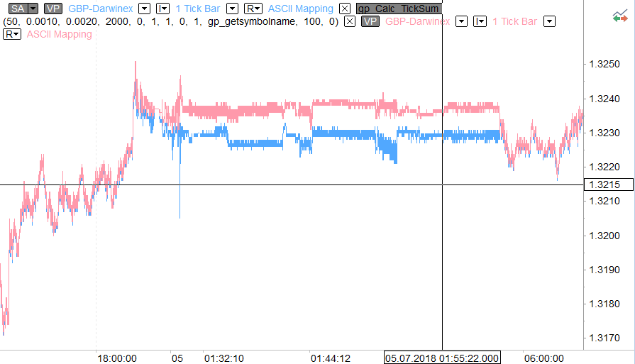
Task: Expand dropdown after pink 1 Tick Bar
Action: point(549,21)
